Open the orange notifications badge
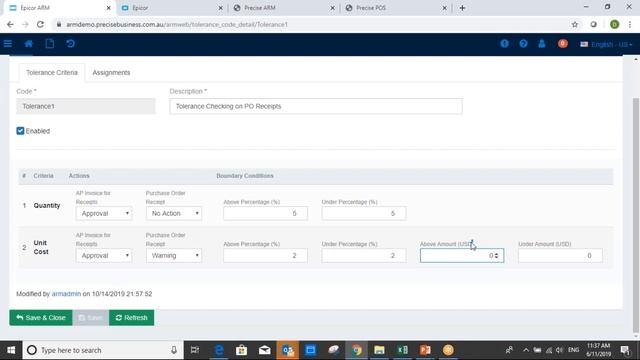This screenshot has height=360, width=640. 562,44
